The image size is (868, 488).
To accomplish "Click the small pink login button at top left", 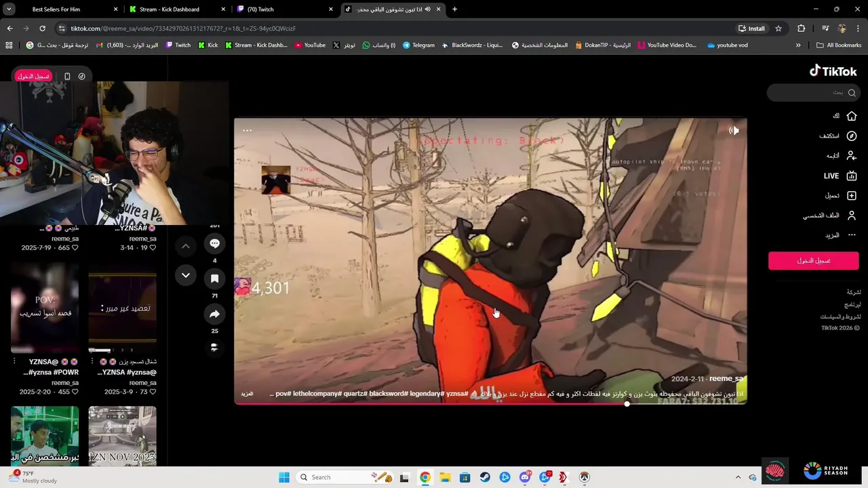I will click(33, 77).
